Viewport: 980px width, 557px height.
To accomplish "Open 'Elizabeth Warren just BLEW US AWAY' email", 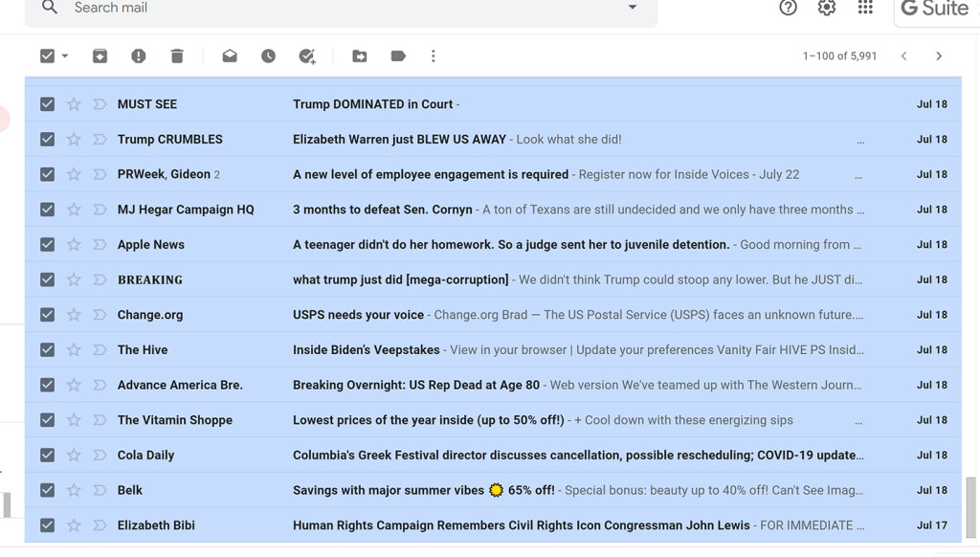I will [x=399, y=140].
